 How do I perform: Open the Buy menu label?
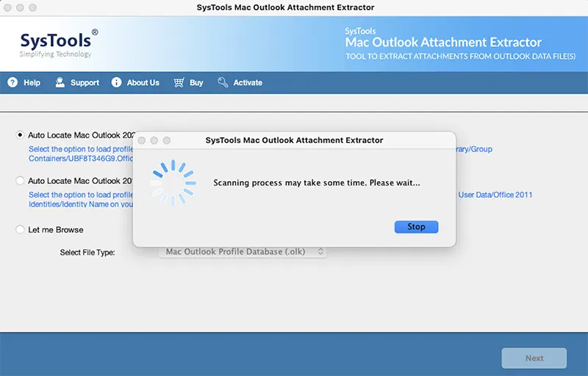click(196, 82)
